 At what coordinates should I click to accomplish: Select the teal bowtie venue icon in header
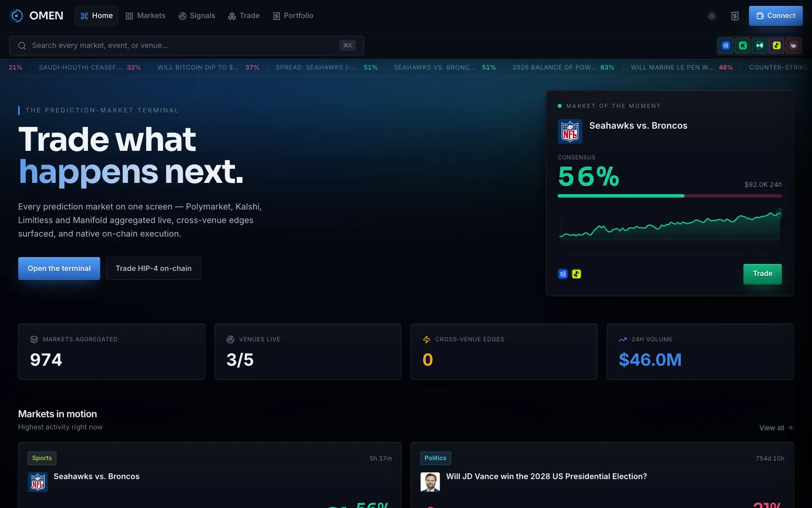click(x=760, y=46)
